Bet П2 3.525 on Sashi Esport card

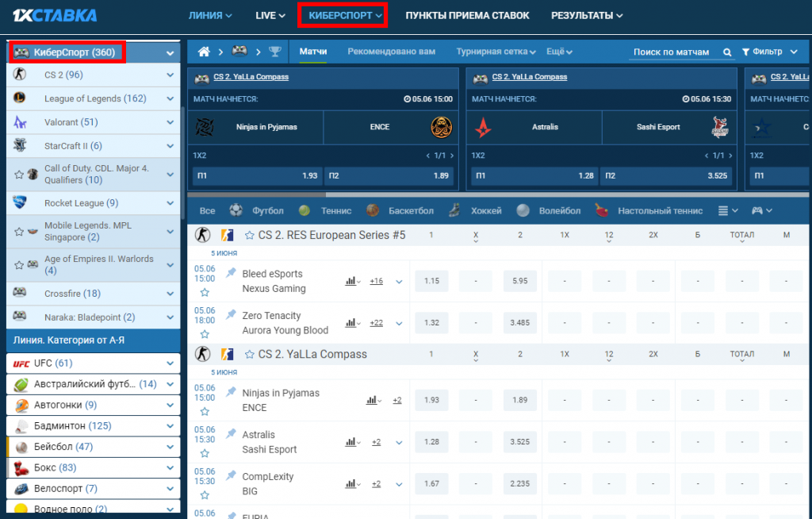coord(666,175)
